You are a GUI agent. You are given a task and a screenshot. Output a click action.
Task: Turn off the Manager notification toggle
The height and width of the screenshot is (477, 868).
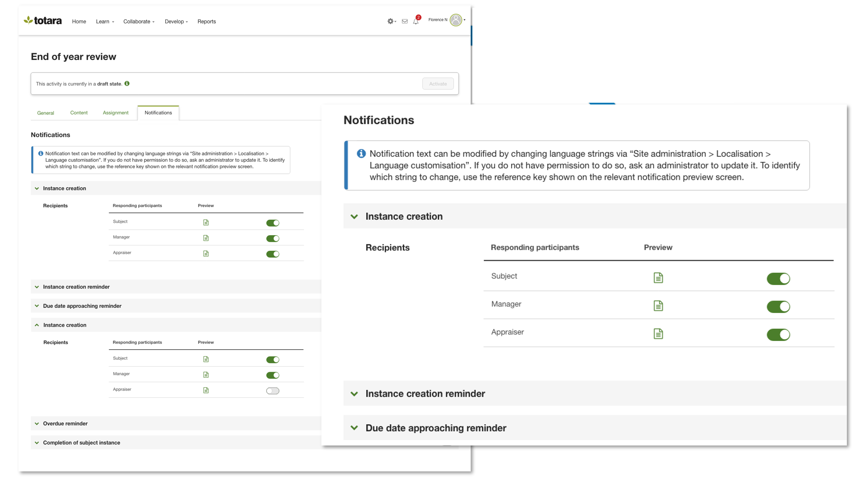(x=778, y=306)
